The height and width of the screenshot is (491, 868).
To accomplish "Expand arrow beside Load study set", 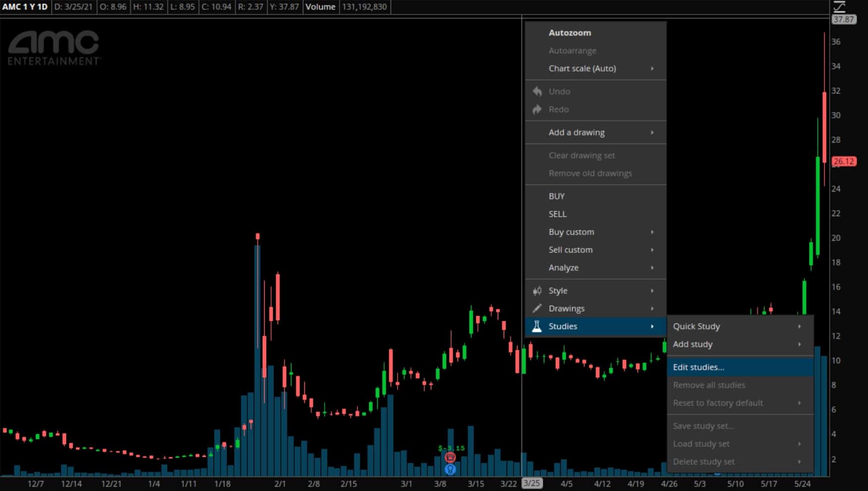I will (800, 443).
